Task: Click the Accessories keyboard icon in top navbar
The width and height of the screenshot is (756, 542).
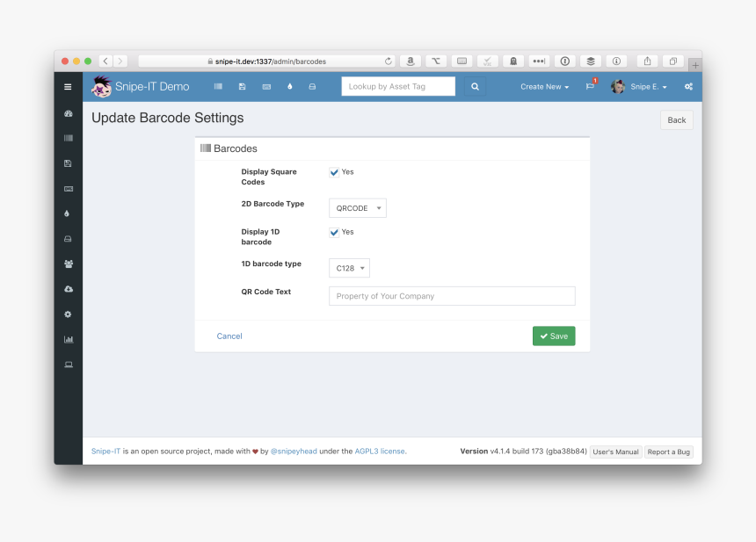Action: [266, 87]
